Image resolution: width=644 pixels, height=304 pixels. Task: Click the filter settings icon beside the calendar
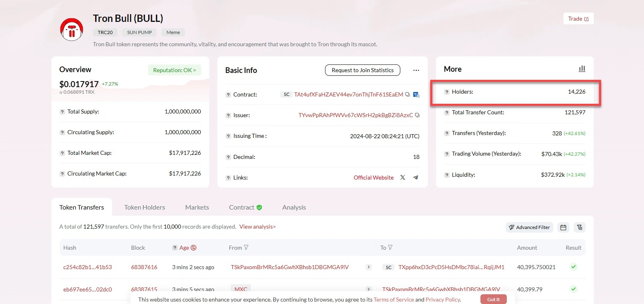coord(580,227)
